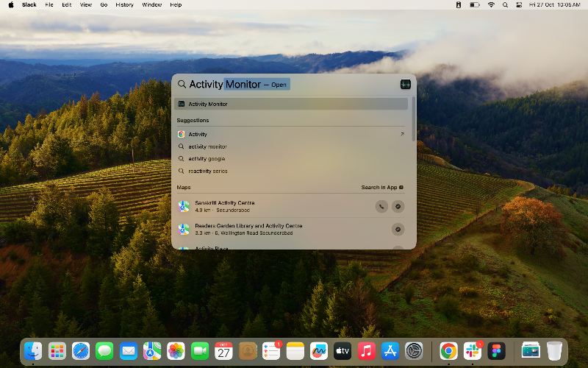The image size is (588, 368).
Task: Open Contacts app in dock
Action: pos(248,351)
